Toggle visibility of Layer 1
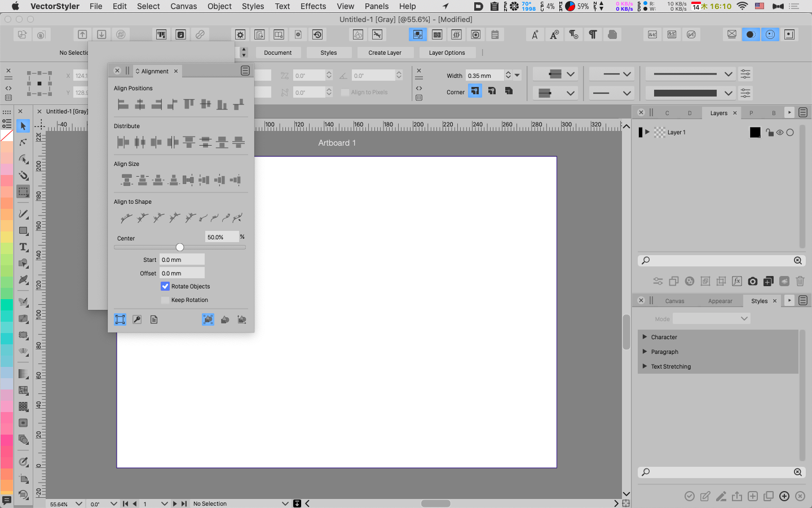812x508 pixels. tap(780, 133)
